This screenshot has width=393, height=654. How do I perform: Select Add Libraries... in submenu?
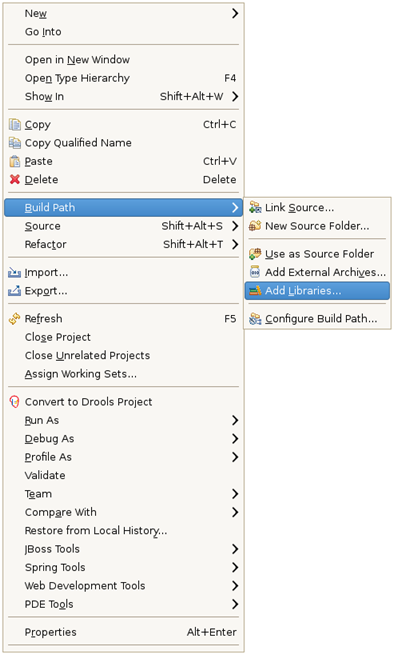pyautogui.click(x=317, y=291)
